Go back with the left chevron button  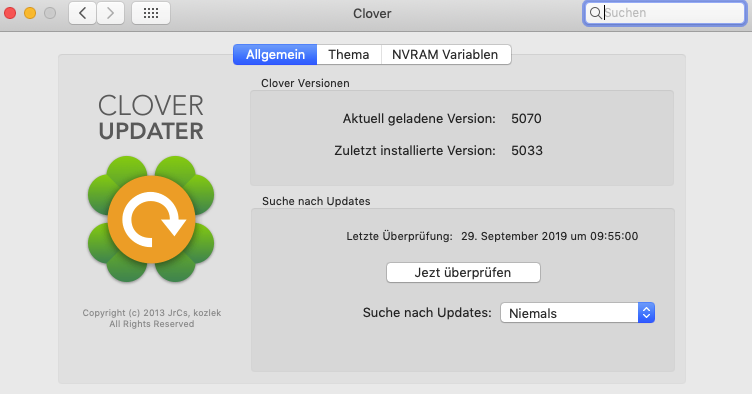(x=82, y=13)
